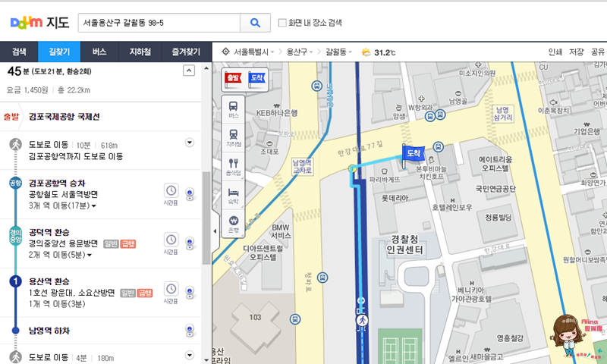Switch to the 버스 tab

point(99,52)
